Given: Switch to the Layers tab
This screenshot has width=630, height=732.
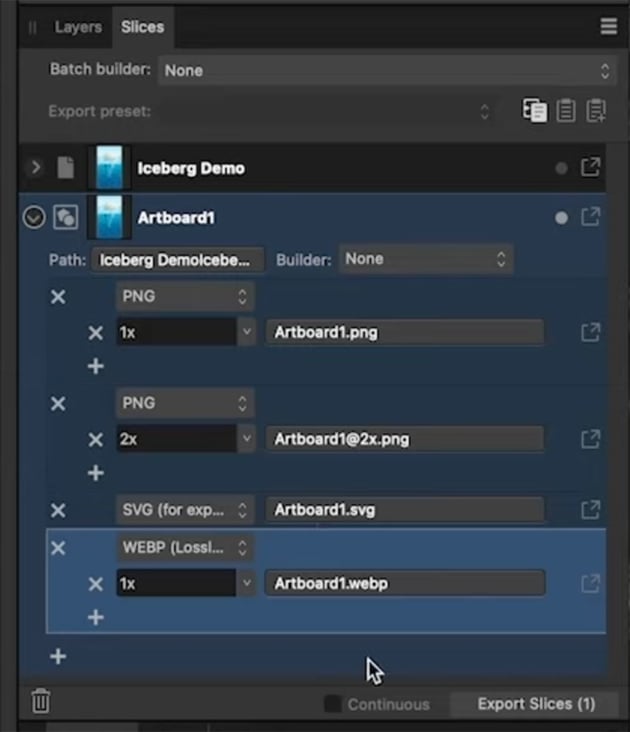Looking at the screenshot, I should [78, 27].
